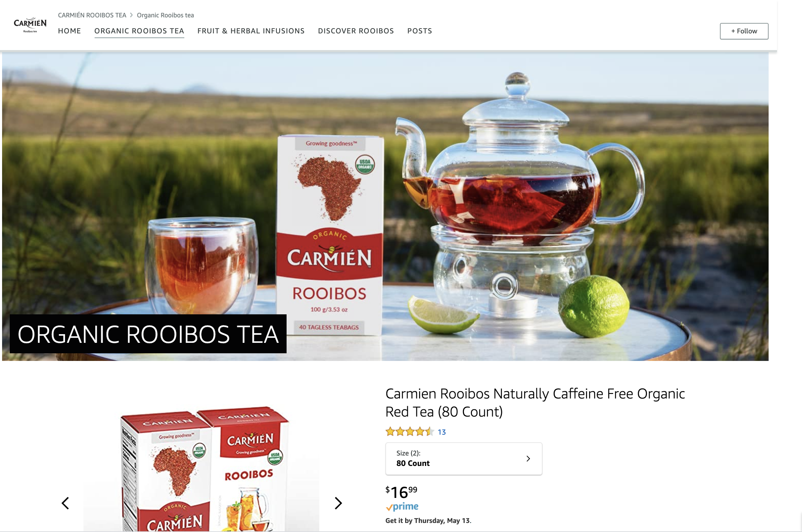Click Organic Rooibos tea breadcrumb
The image size is (802, 532).
coord(165,15)
